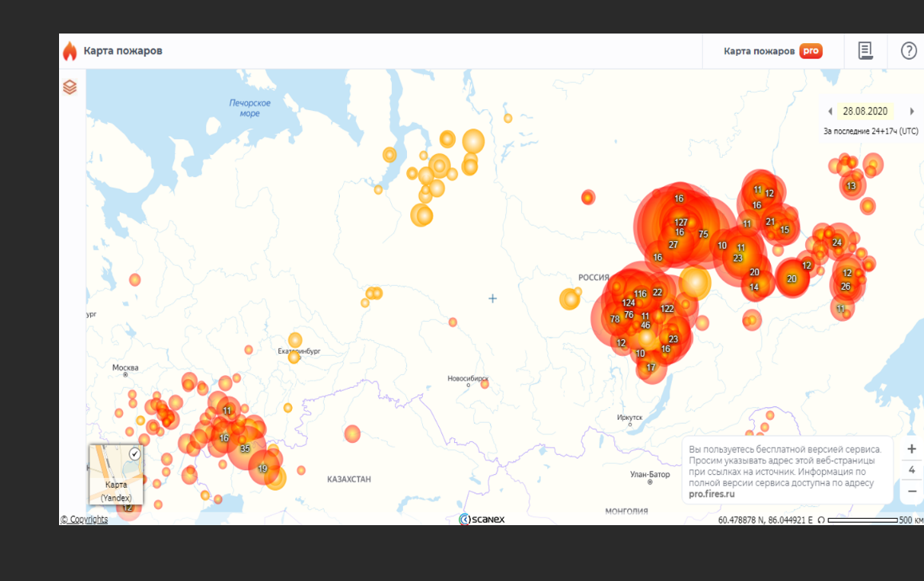Viewport: 924px width, 581px height.
Task: Click the РОССИЯ country label
Action: click(594, 278)
